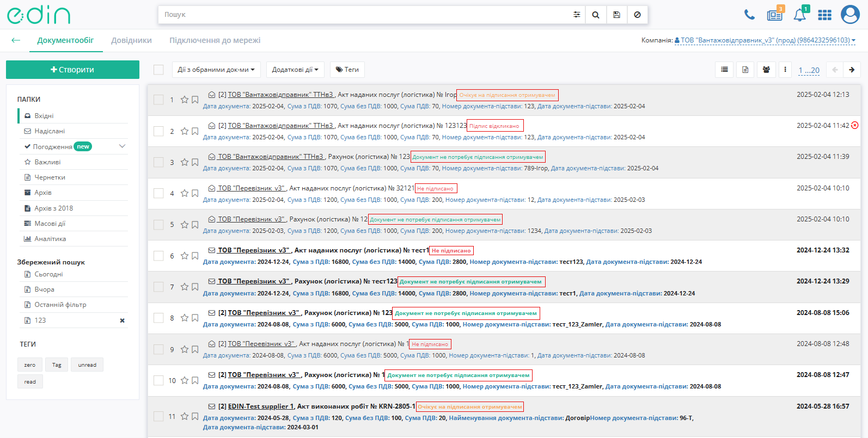
Task: Select checkbox for document 5
Action: [x=158, y=225]
